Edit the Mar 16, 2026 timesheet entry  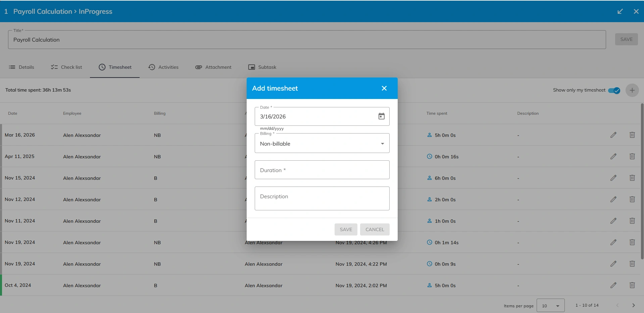coord(613,135)
